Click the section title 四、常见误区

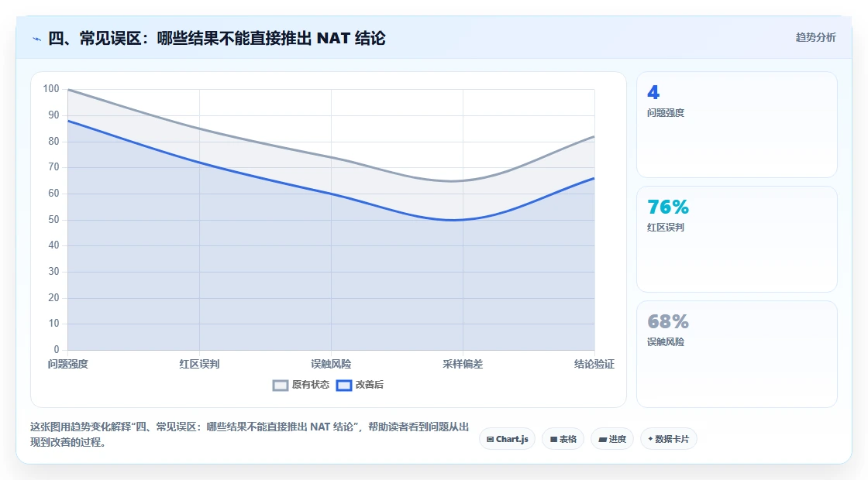[217, 38]
